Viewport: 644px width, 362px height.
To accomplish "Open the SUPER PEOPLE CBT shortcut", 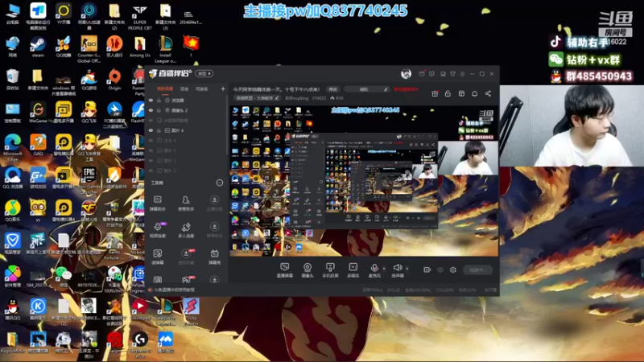I will 140,17.
